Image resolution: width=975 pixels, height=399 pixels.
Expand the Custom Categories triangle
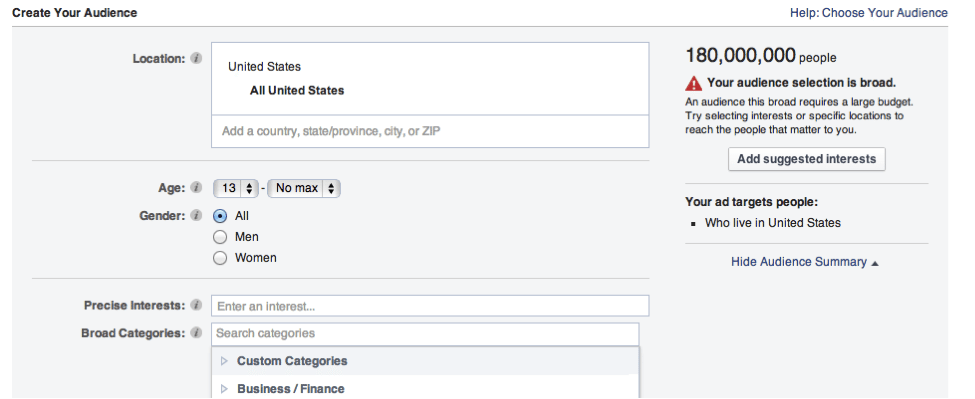[x=224, y=361]
